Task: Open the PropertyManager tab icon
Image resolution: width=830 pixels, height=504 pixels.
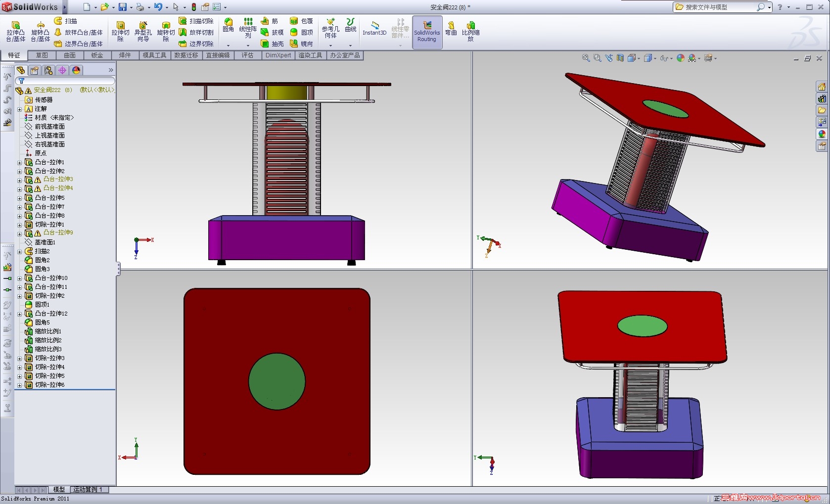Action: click(35, 70)
